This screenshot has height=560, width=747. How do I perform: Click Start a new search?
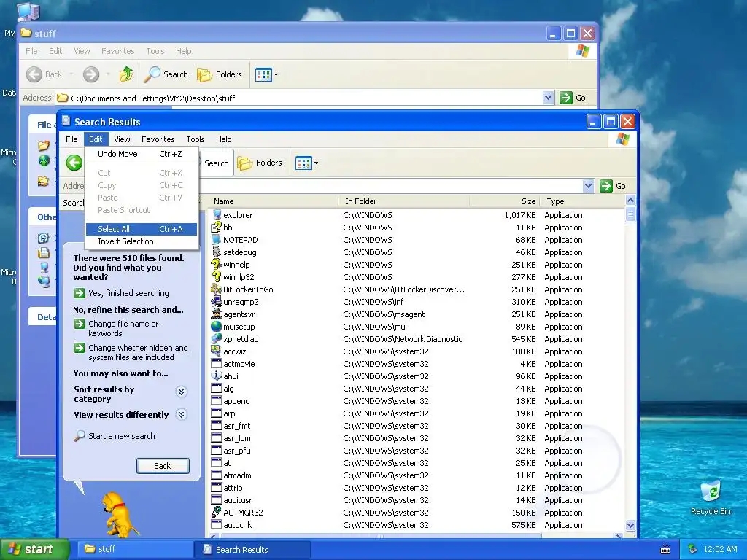(x=115, y=436)
